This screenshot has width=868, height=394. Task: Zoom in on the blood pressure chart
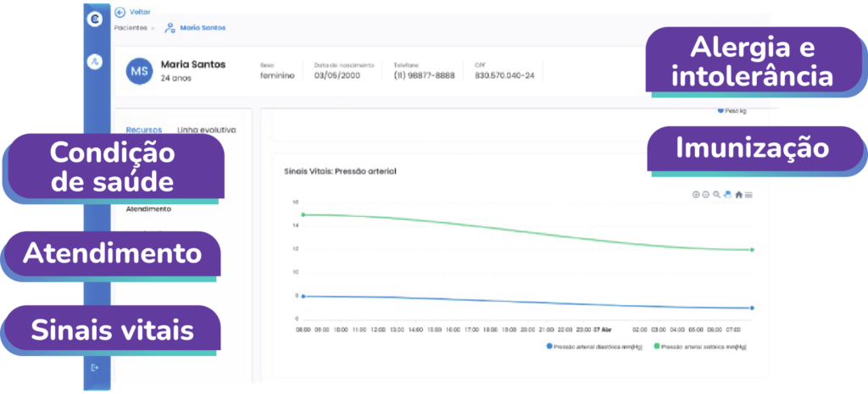click(x=696, y=195)
